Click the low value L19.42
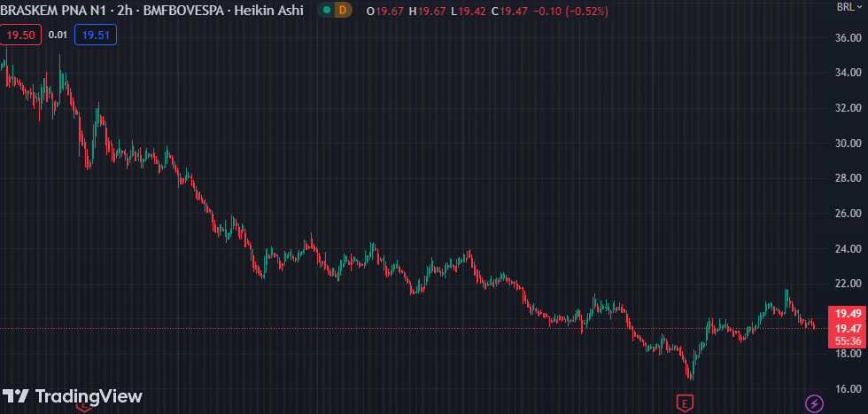 coord(469,11)
